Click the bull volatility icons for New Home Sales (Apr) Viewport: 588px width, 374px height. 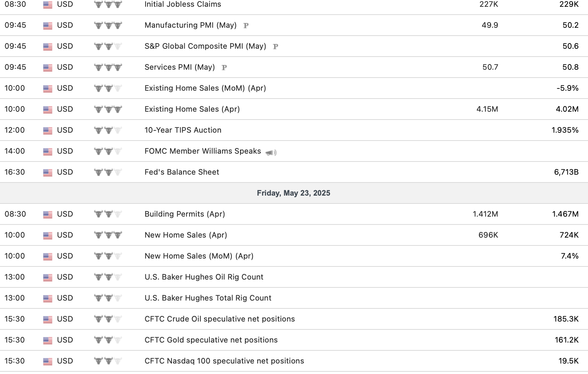point(108,235)
